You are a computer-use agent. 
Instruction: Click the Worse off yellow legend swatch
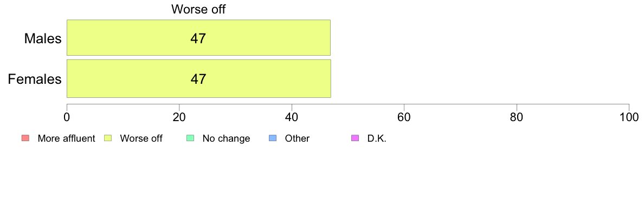(x=107, y=138)
